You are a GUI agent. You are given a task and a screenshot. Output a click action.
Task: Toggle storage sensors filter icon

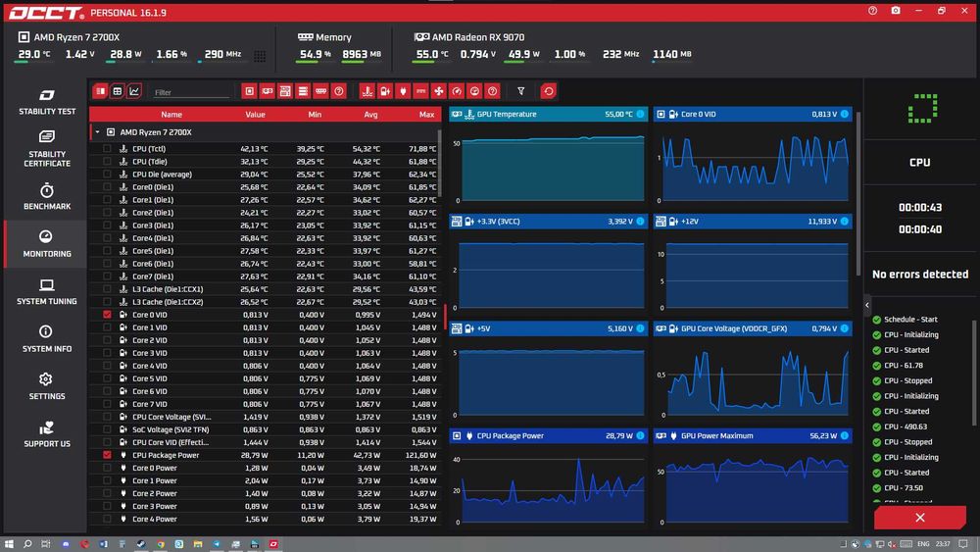[303, 91]
